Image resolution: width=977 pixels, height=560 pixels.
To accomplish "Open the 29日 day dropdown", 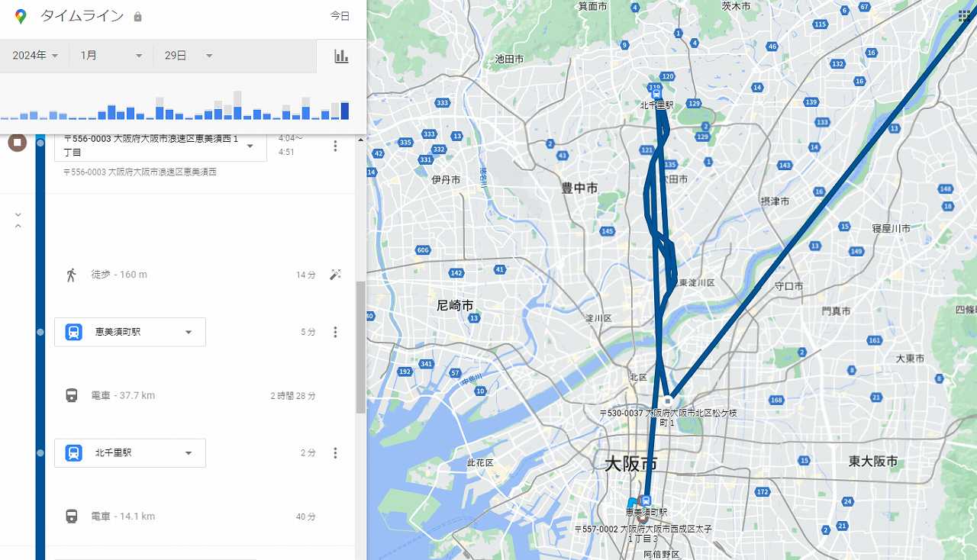I will point(188,56).
